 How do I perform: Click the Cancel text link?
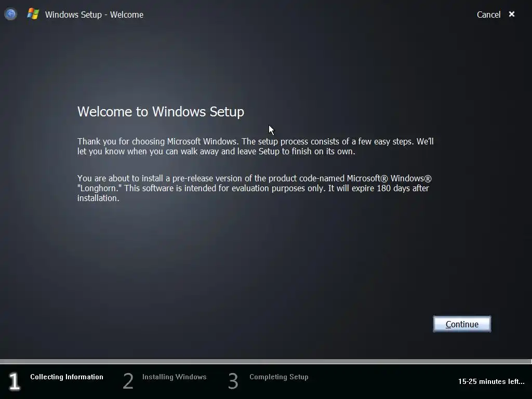pyautogui.click(x=488, y=15)
